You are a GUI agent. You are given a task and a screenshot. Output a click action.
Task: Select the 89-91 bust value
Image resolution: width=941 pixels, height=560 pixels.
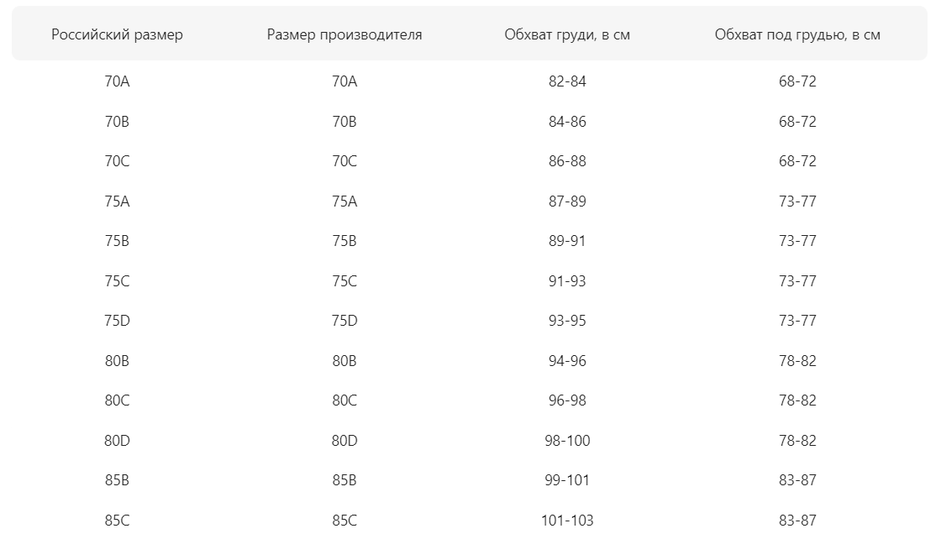point(567,241)
